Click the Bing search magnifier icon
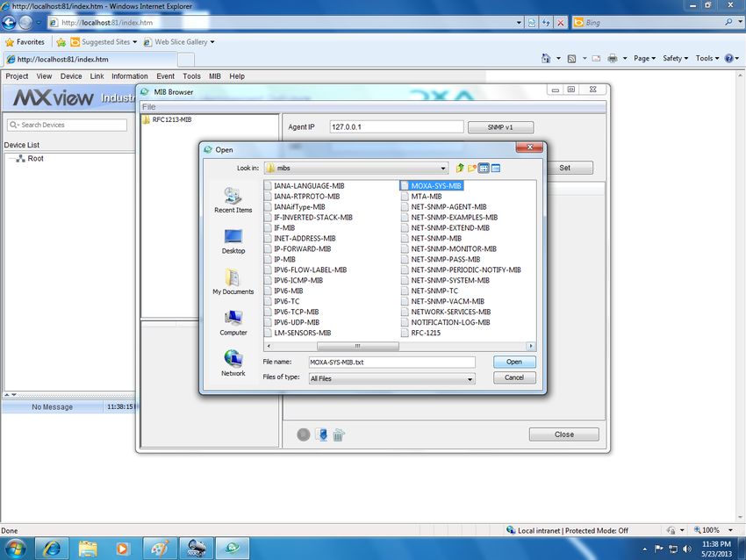 [728, 22]
